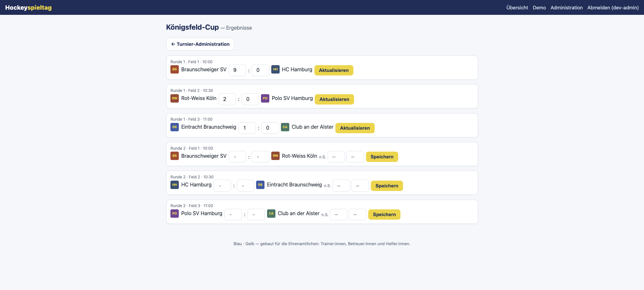Focus second n.S. field in Runde 2 Feld 2
The height and width of the screenshot is (290, 644).
tap(360, 185)
